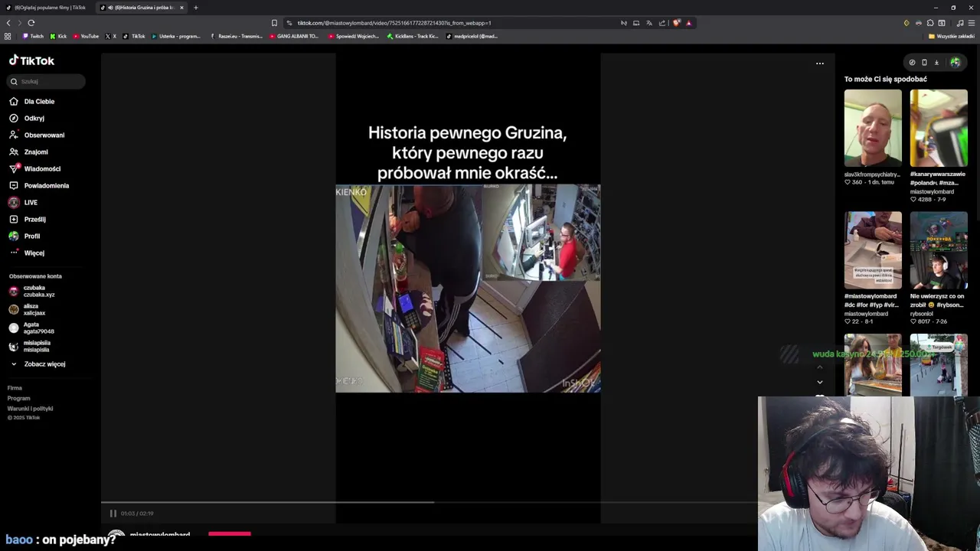980x551 pixels.
Task: Open Wiadomości inbox
Action: point(42,168)
